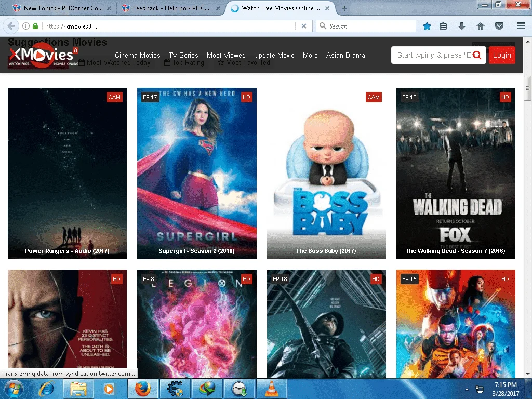
Task: Open VLC media player cone icon
Action: 271,389
